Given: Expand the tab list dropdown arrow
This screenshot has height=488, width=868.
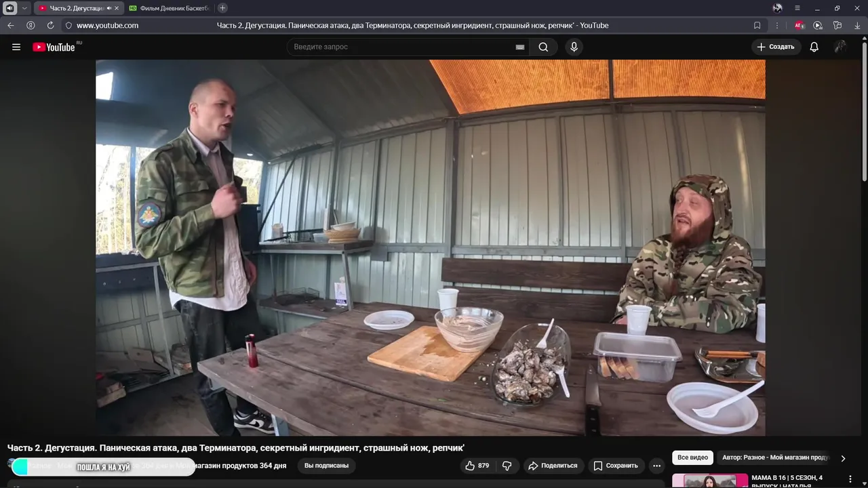Looking at the screenshot, I should pos(24,8).
